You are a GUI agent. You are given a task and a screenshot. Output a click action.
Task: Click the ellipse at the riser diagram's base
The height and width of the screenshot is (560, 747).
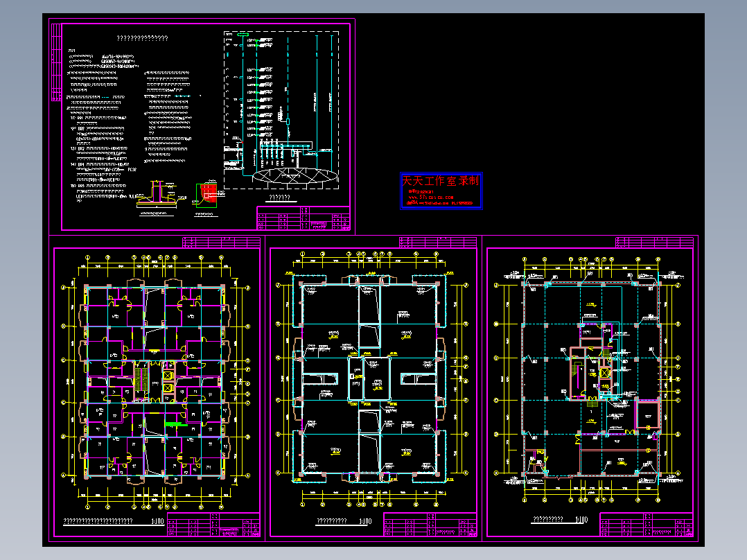point(295,175)
